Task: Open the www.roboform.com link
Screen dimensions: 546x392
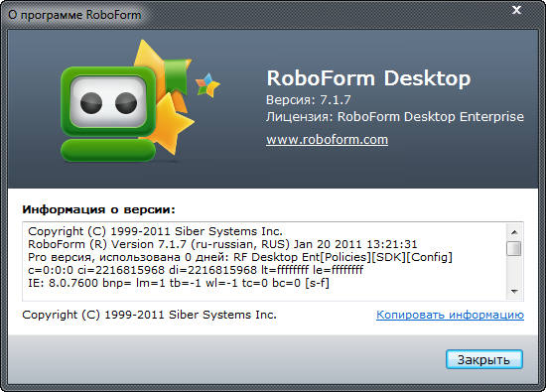Action: (327, 139)
